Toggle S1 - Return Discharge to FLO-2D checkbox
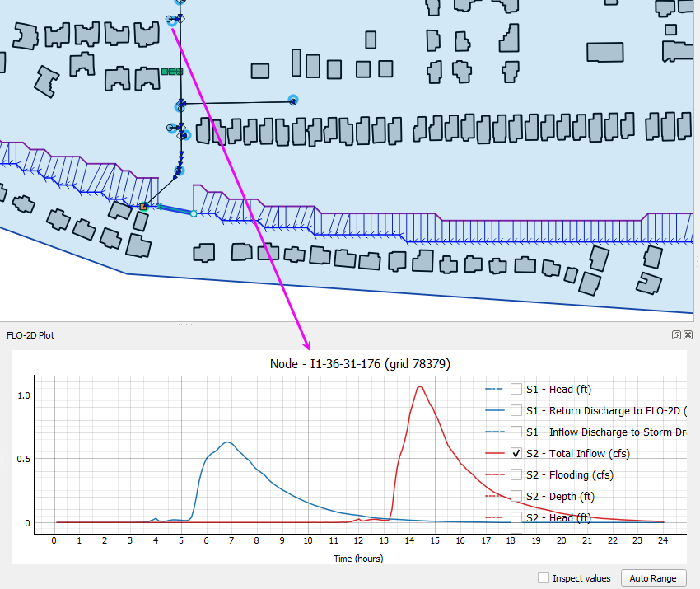This screenshot has width=700, height=589. point(516,410)
